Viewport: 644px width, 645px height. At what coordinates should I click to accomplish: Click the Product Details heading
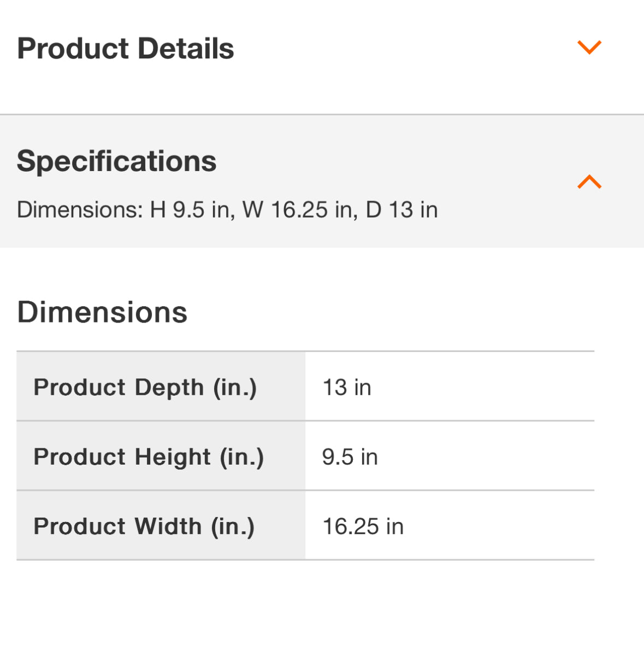(126, 48)
